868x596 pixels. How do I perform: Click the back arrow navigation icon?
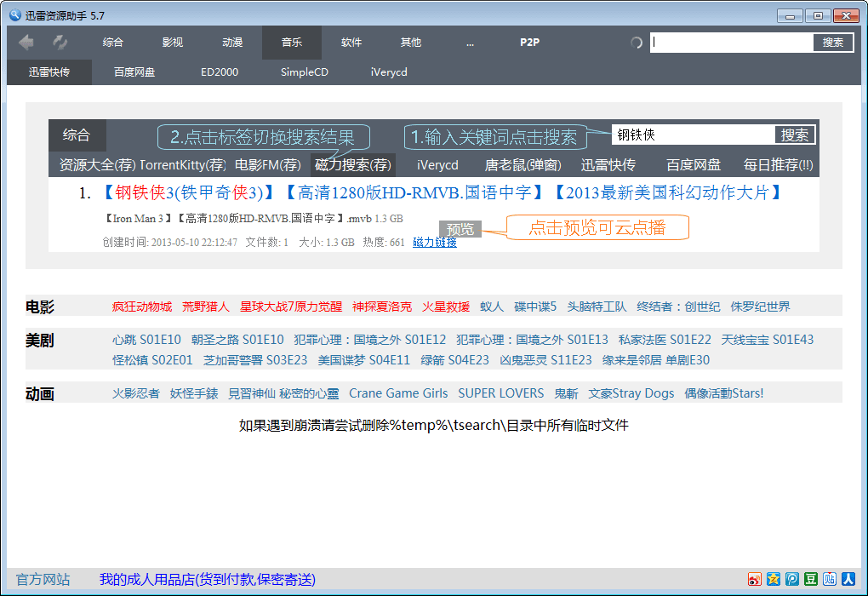[x=26, y=42]
